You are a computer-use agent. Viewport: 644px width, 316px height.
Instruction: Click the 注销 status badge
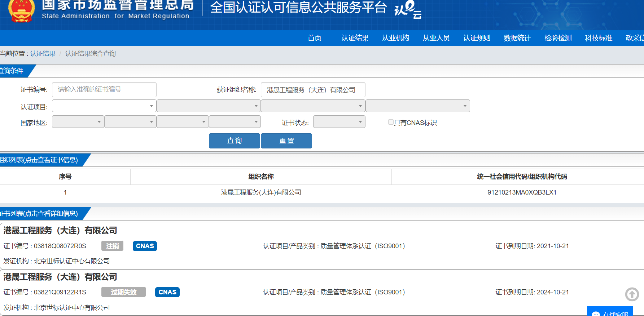coord(112,246)
